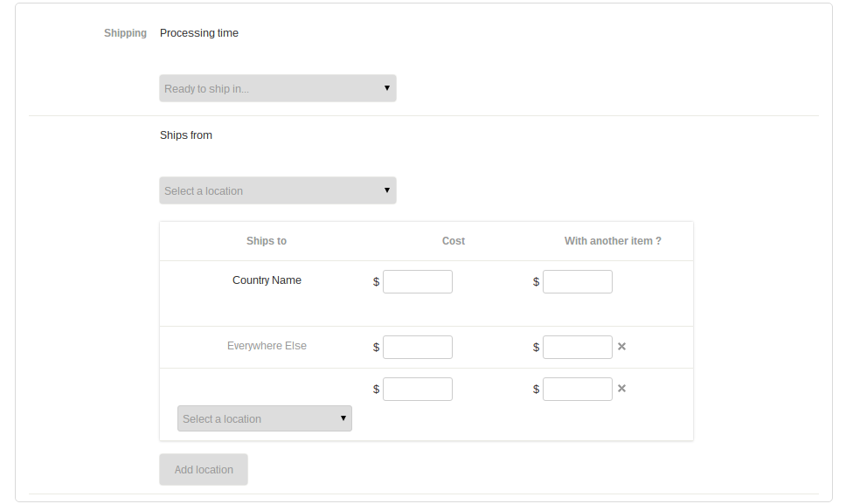Focus Everywhere Else 'With another item' price input

pos(578,347)
